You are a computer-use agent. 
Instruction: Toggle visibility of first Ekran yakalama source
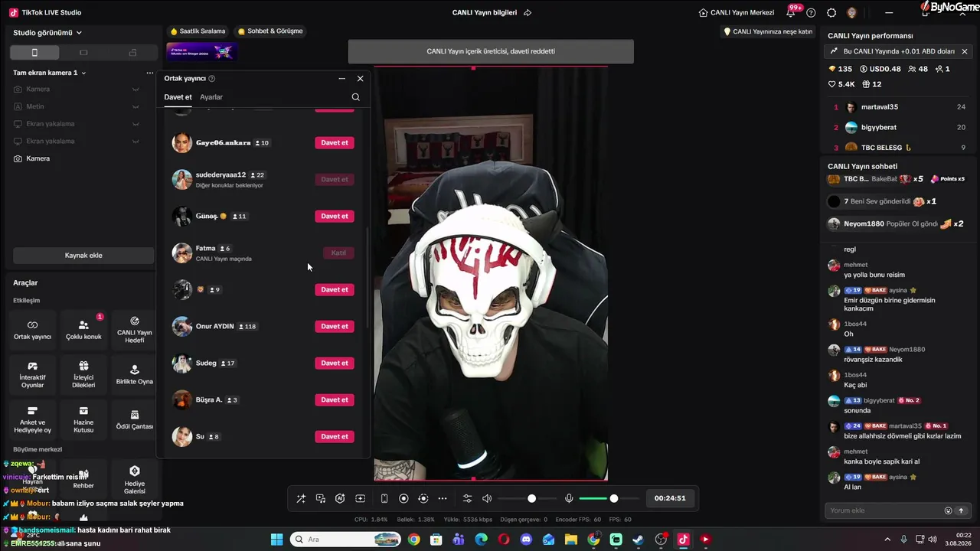pyautogui.click(x=136, y=124)
